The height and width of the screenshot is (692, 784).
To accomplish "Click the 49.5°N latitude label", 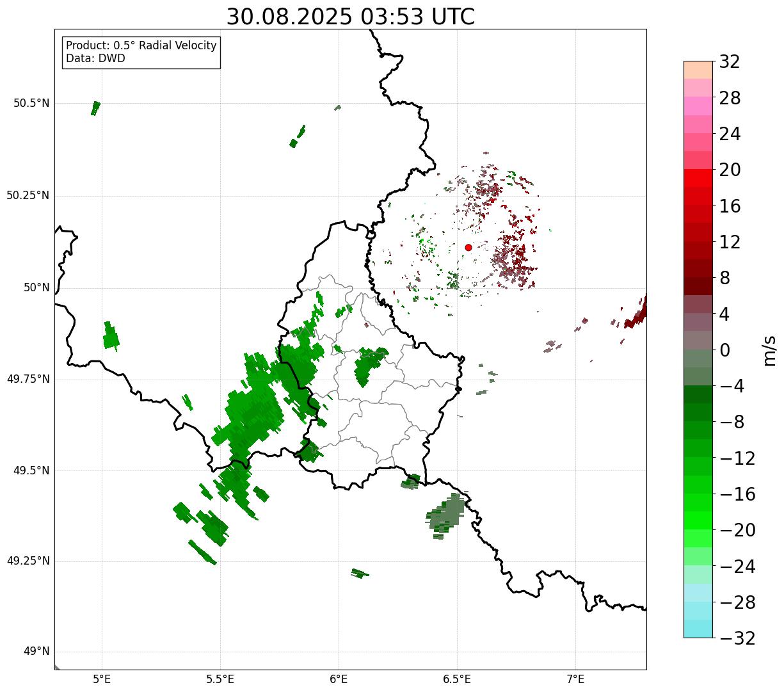I will [x=31, y=471].
